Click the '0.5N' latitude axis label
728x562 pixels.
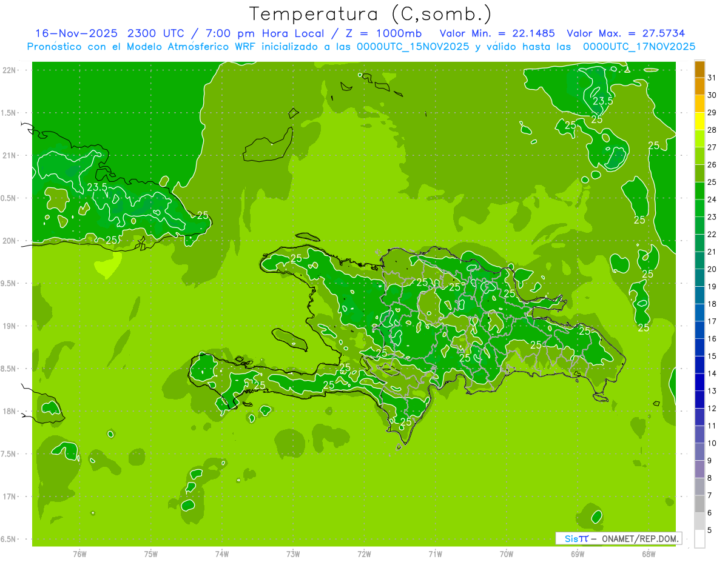(9, 198)
